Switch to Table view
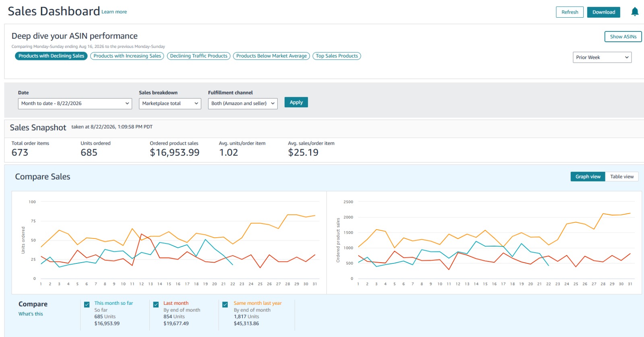Screen dimensions: 644x337 tap(621, 177)
